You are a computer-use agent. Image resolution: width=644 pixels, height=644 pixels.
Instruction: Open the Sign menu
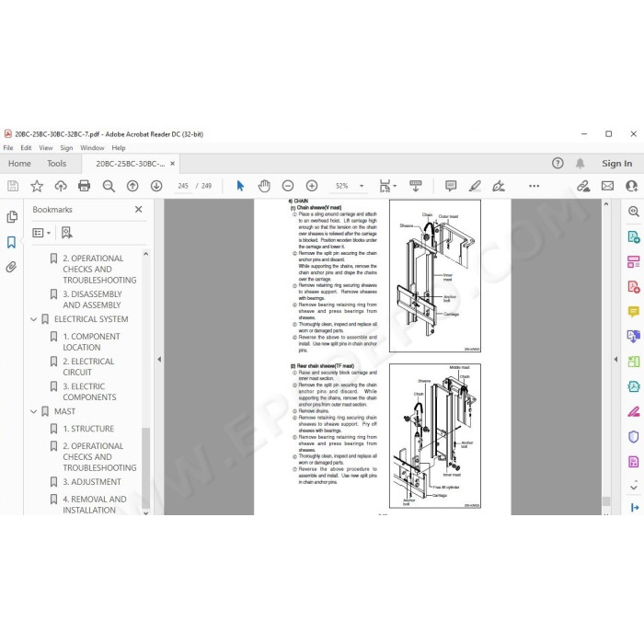[66, 148]
